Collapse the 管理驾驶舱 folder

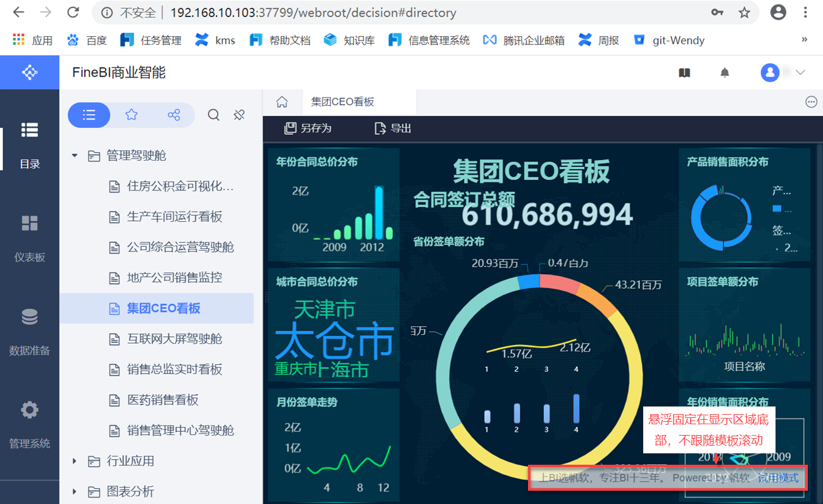coord(75,155)
